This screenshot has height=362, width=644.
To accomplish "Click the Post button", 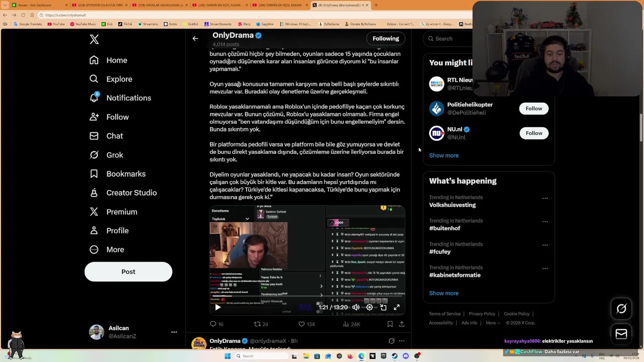I will (x=128, y=272).
